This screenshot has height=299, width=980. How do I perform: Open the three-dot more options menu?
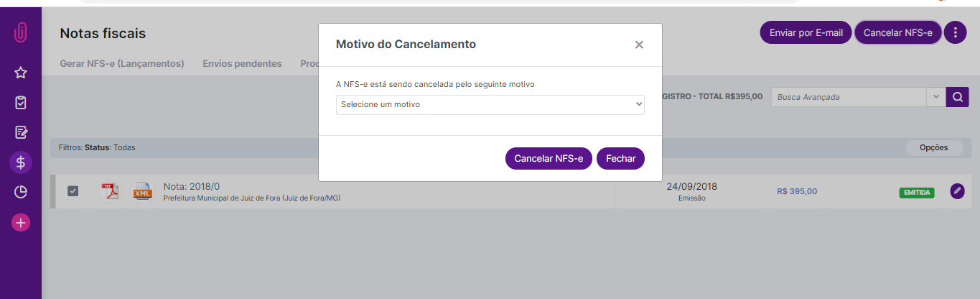(x=955, y=32)
